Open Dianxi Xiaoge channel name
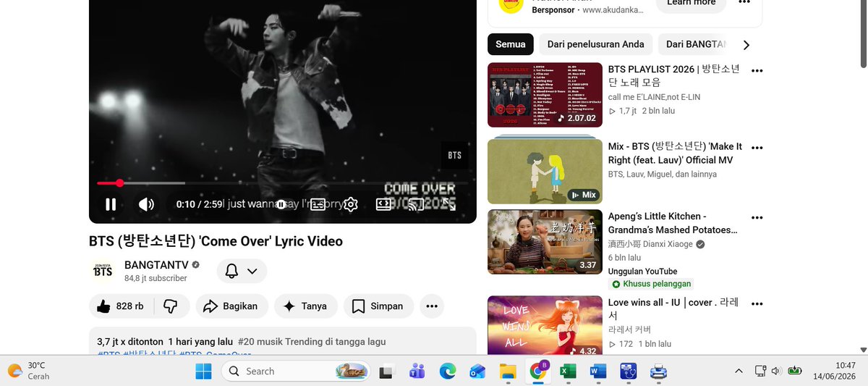The height and width of the screenshot is (386, 868). point(650,244)
